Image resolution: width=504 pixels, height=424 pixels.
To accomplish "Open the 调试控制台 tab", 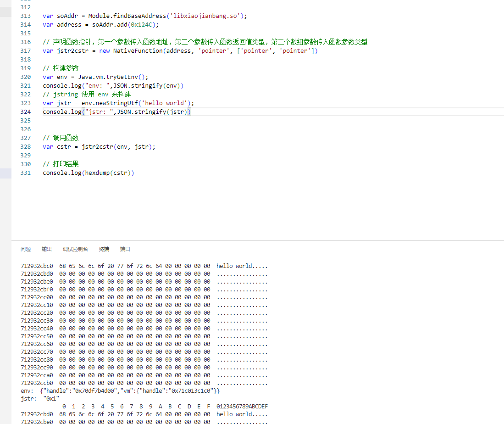I will click(x=75, y=249).
